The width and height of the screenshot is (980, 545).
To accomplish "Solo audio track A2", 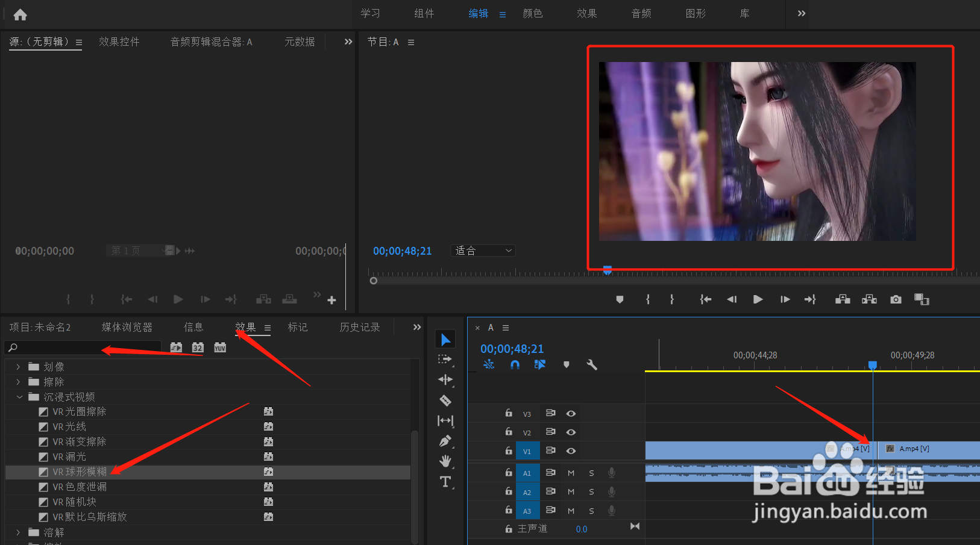I will tap(591, 492).
